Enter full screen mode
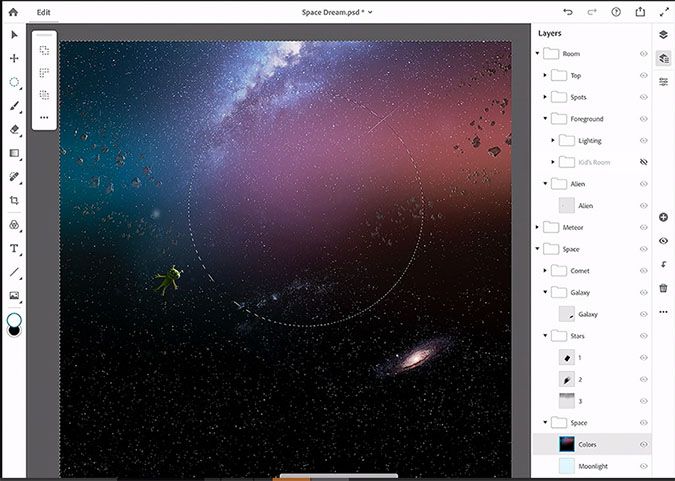This screenshot has height=481, width=675. 664,12
